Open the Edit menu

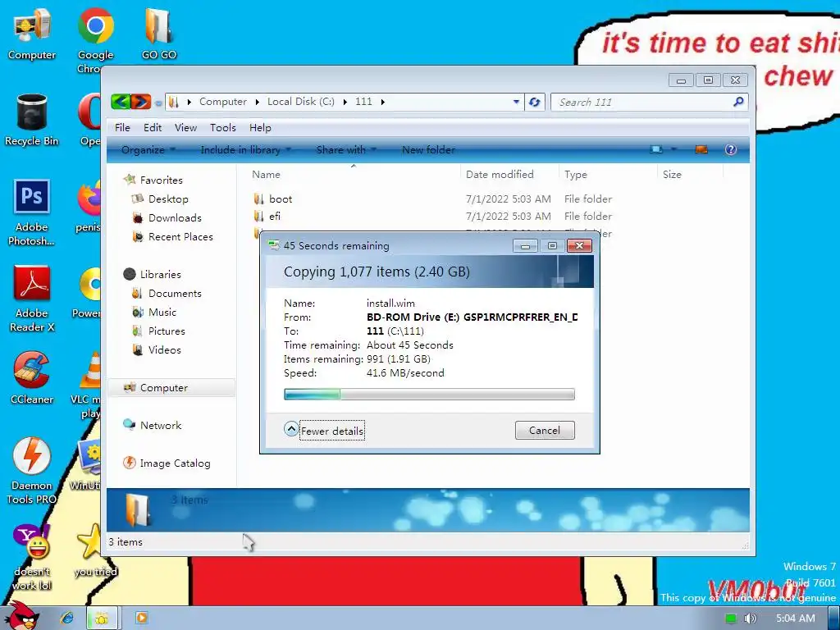click(152, 127)
